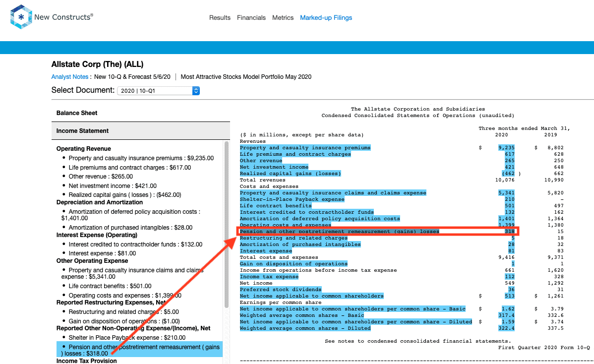
Task: Click highlighted Weighted average common shares - Diluted
Action: point(305,328)
